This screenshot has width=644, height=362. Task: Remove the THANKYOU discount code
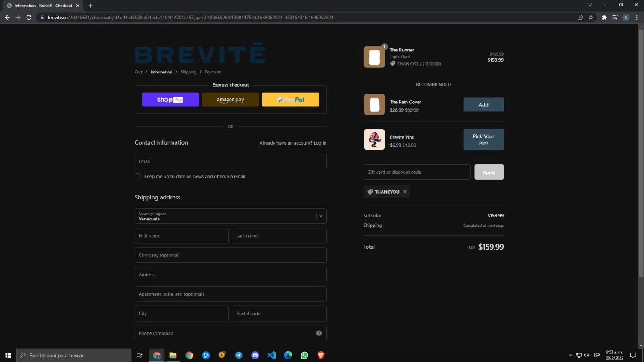pyautogui.click(x=405, y=192)
